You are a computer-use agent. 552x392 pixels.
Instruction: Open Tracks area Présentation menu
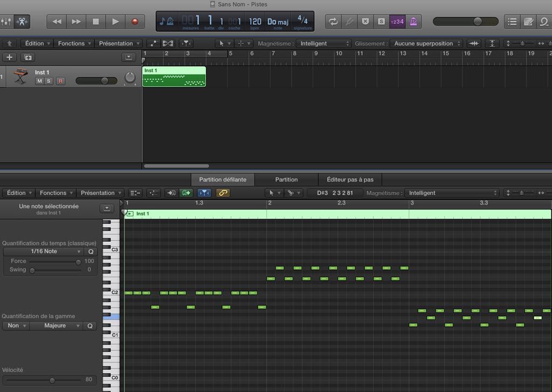tap(119, 43)
